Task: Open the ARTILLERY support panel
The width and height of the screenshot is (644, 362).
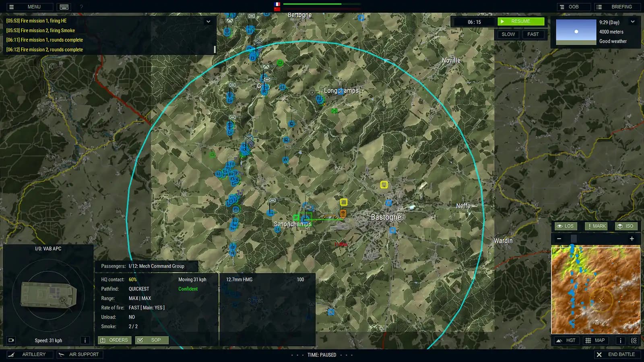Action: tap(30, 354)
